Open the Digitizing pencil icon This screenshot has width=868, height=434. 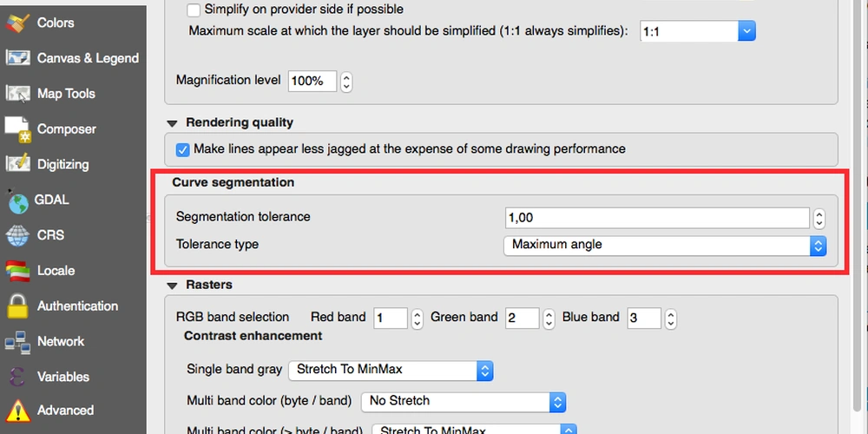point(17,164)
